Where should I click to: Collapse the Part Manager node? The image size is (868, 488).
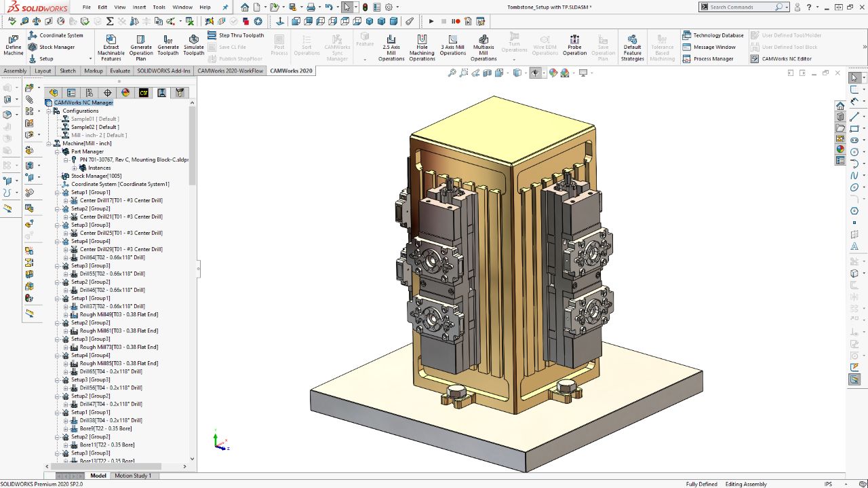(58, 151)
